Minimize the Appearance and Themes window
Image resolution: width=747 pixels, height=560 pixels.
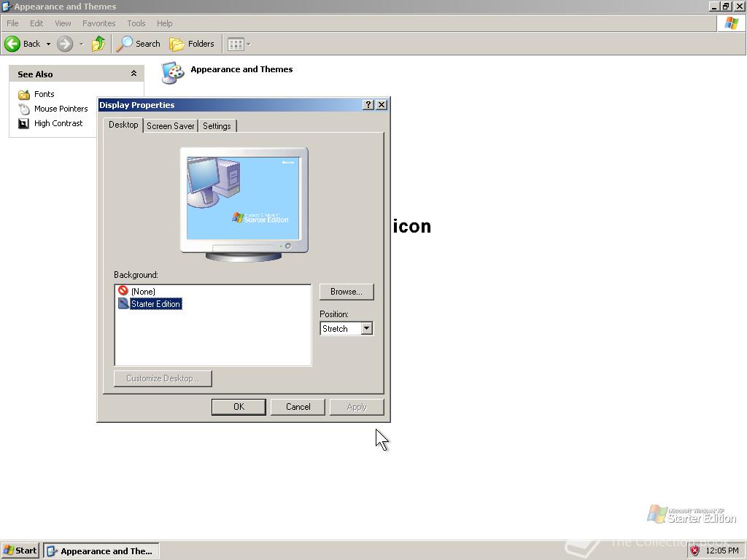(714, 6)
